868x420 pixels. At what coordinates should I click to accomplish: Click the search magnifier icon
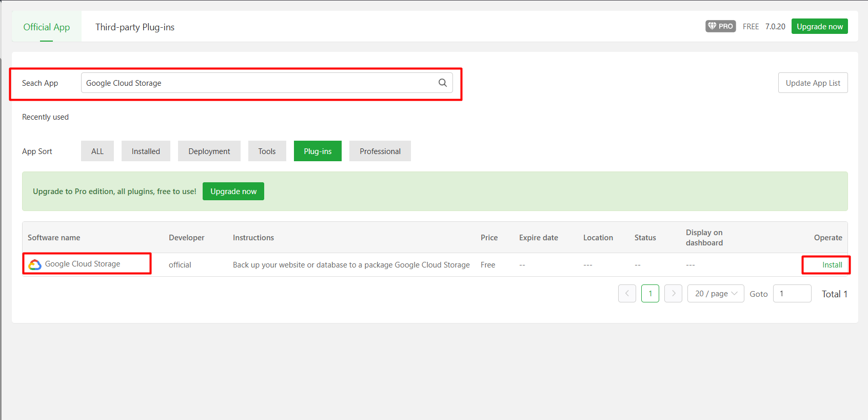click(x=442, y=83)
